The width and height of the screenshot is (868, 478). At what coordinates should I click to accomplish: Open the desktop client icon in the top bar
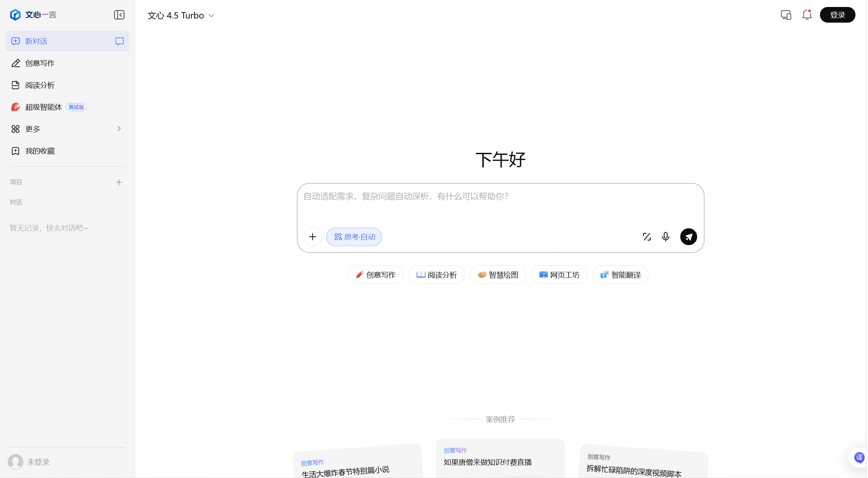[x=785, y=15]
